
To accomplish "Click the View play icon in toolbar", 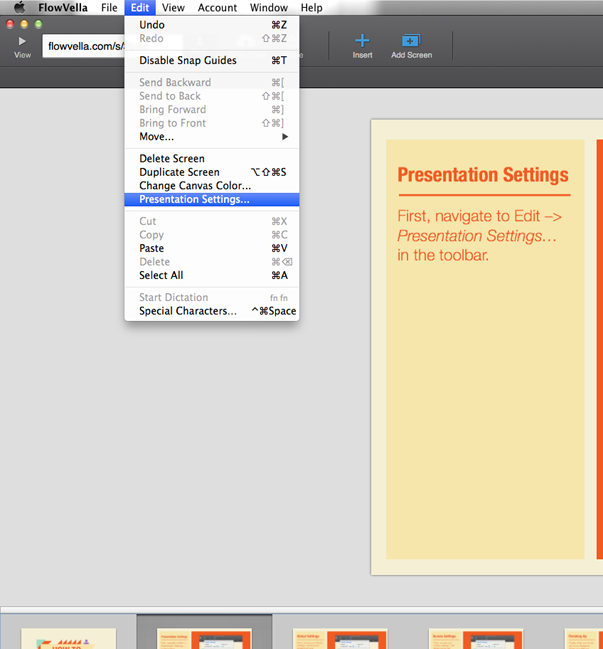I will point(22,42).
